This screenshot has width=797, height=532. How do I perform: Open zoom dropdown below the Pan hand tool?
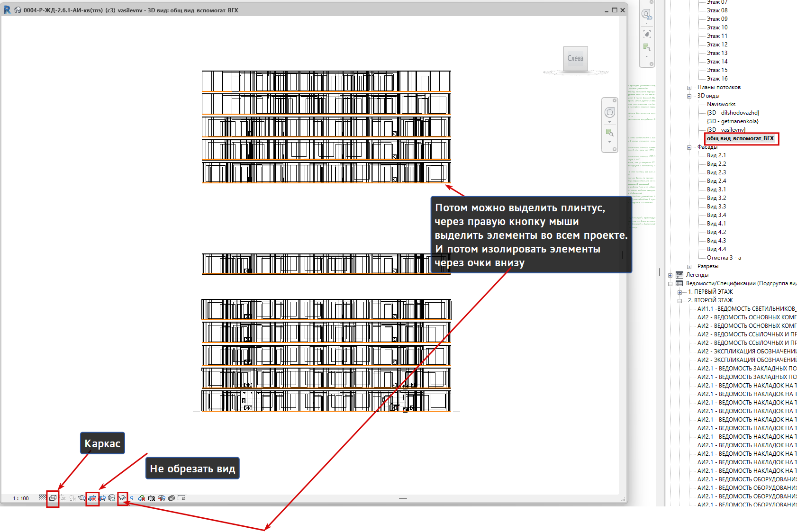coord(647,56)
